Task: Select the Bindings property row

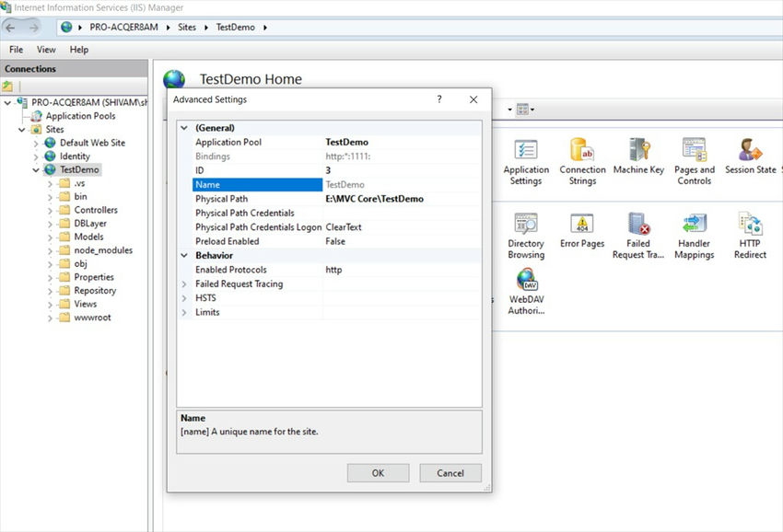Action: [x=336, y=156]
